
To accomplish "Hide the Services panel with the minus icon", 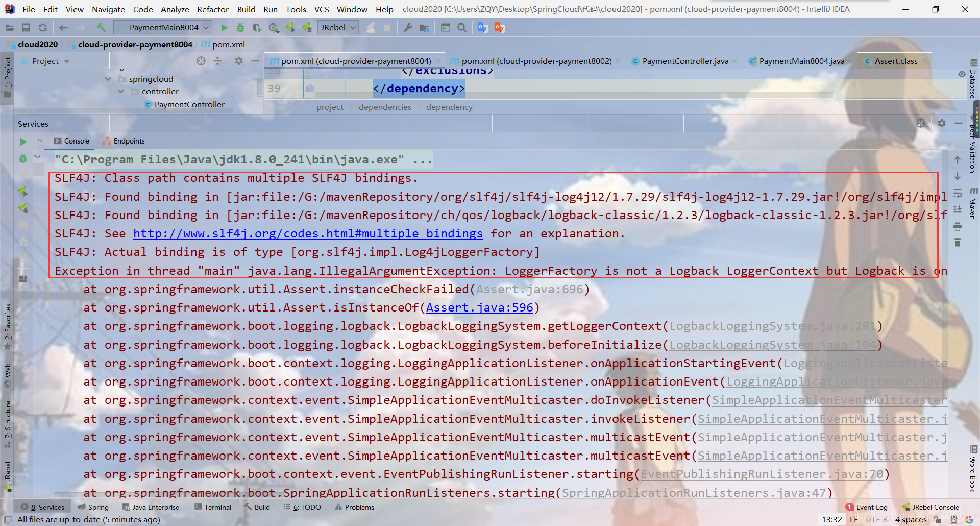I will click(958, 123).
